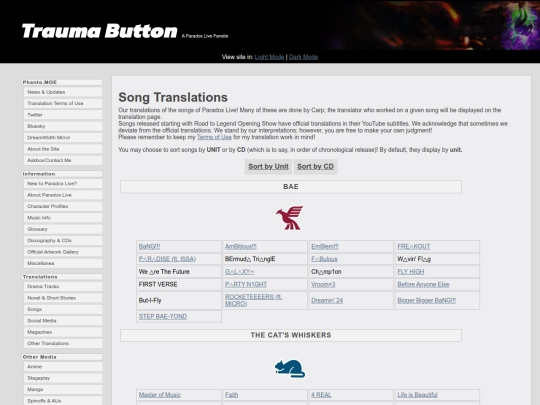Open Life is Beautiful translation

click(417, 395)
